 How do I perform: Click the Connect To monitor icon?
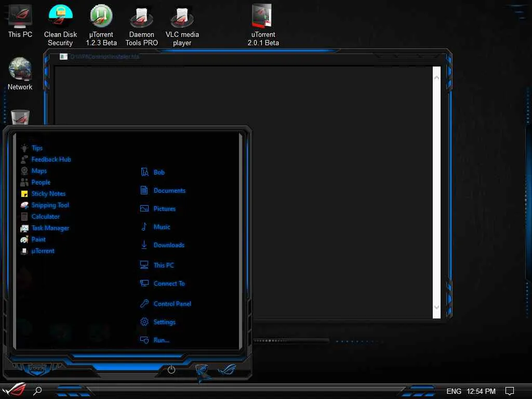[144, 283]
